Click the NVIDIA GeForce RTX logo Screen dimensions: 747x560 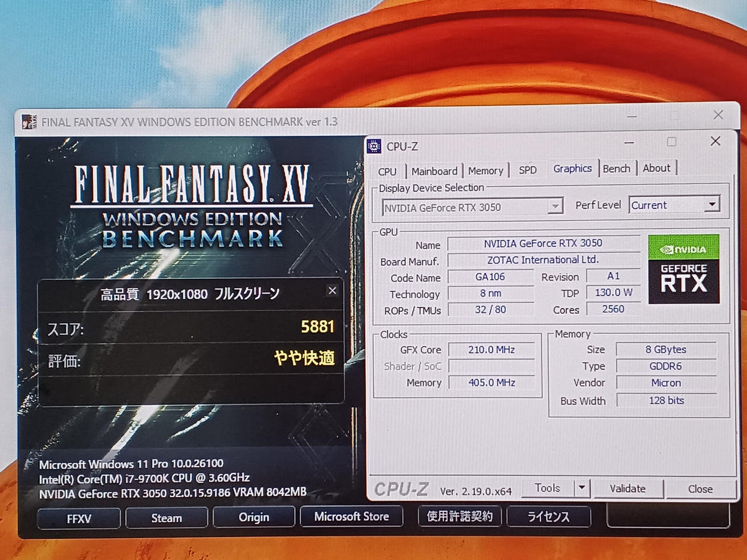(x=684, y=269)
